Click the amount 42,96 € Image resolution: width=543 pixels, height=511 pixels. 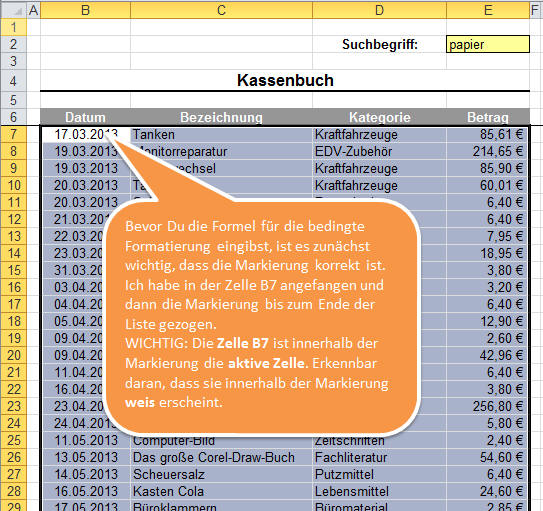tap(488, 355)
